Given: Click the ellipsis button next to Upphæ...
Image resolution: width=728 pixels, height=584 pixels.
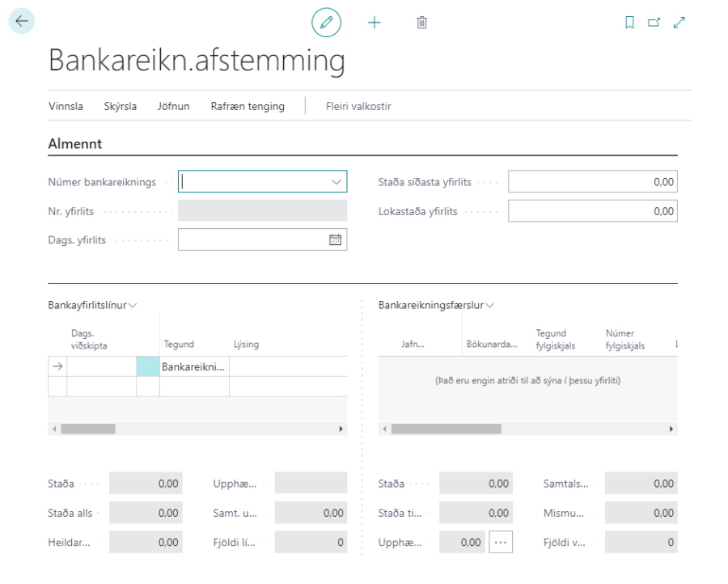Looking at the screenshot, I should tap(501, 543).
